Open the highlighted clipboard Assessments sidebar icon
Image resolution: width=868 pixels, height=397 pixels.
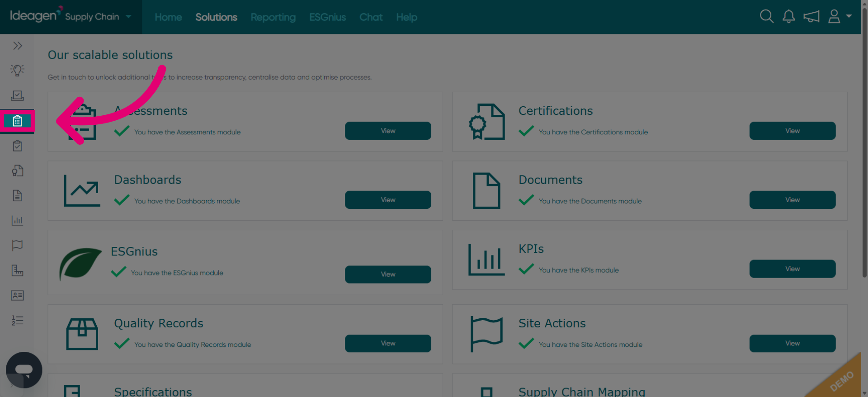pyautogui.click(x=17, y=121)
